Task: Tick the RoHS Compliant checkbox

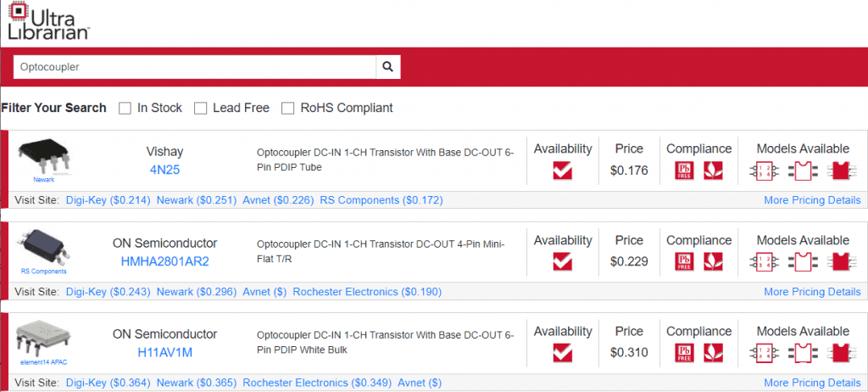Action: pos(288,109)
